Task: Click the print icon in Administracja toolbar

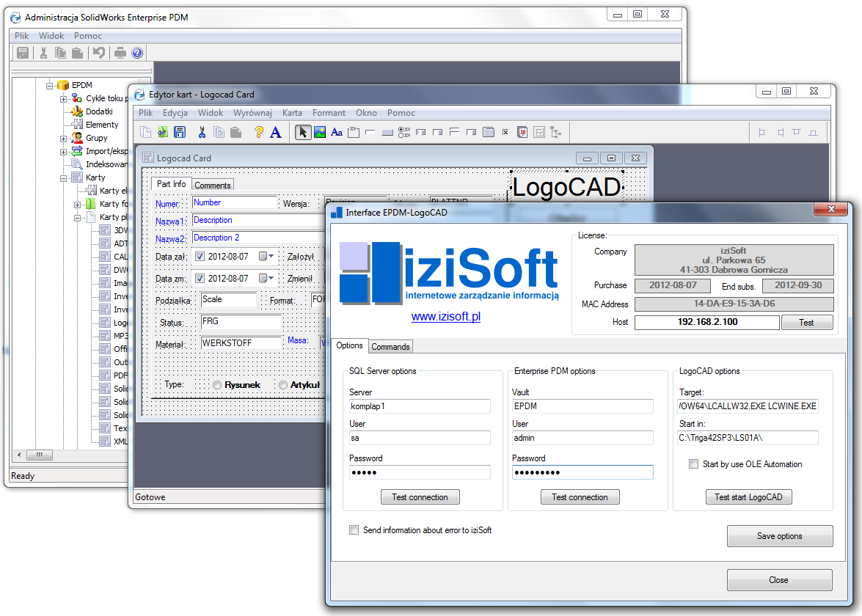Action: coord(120,53)
